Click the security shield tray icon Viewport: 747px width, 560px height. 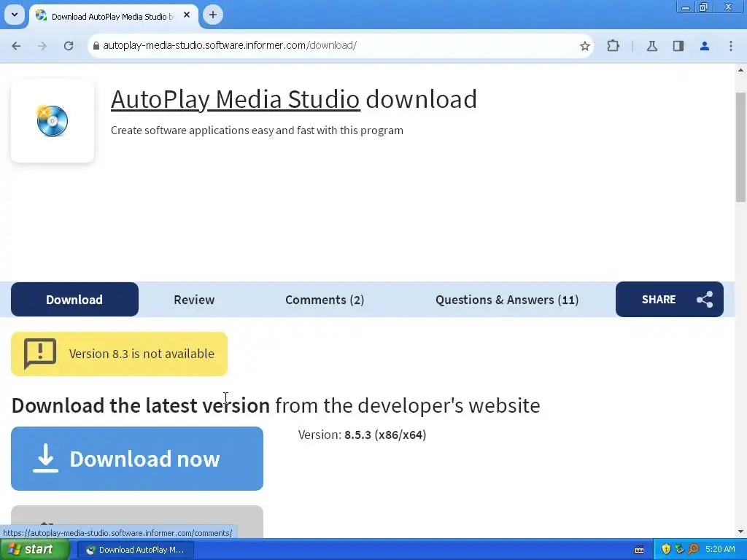[x=666, y=550]
